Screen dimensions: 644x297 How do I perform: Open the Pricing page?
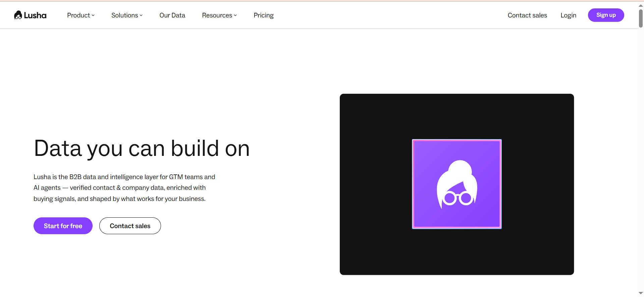[x=264, y=15]
